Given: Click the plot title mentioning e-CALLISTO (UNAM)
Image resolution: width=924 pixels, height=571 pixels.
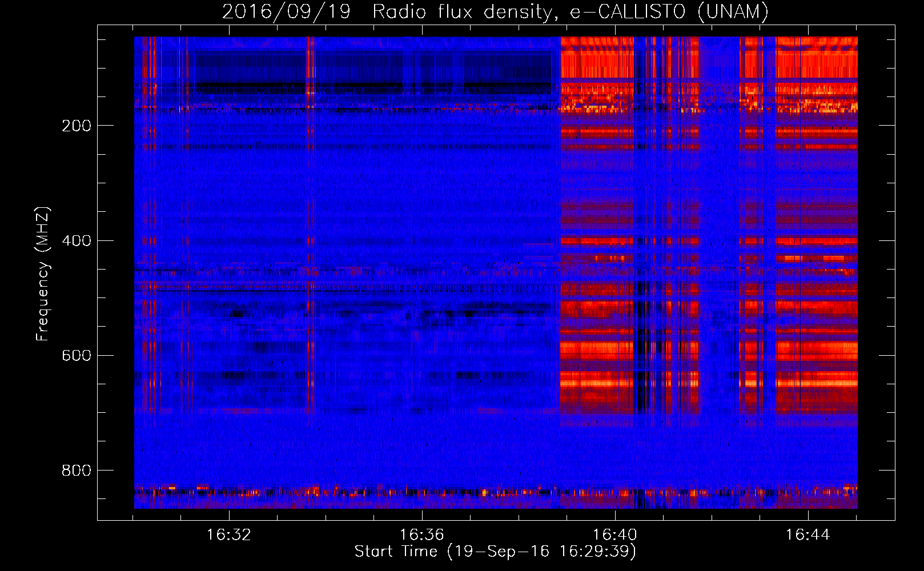Looking at the screenshot, I should click(495, 12).
